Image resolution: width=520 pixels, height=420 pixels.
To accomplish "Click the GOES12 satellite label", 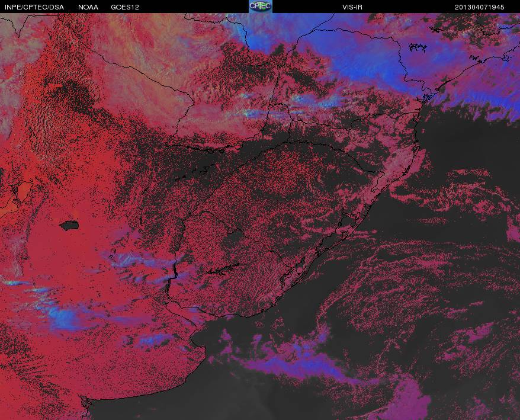I will click(125, 7).
